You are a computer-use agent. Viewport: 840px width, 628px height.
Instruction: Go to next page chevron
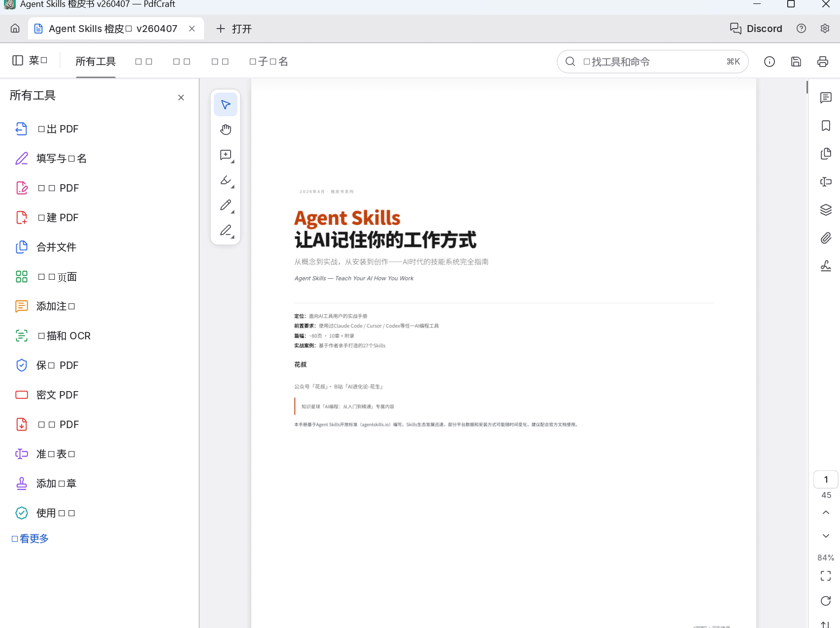pos(826,536)
